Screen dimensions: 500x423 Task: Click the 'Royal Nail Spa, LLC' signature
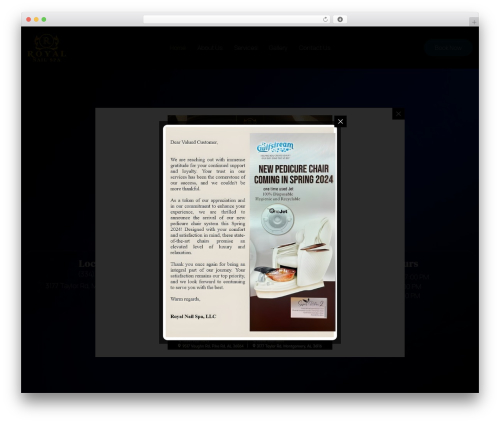click(x=193, y=316)
